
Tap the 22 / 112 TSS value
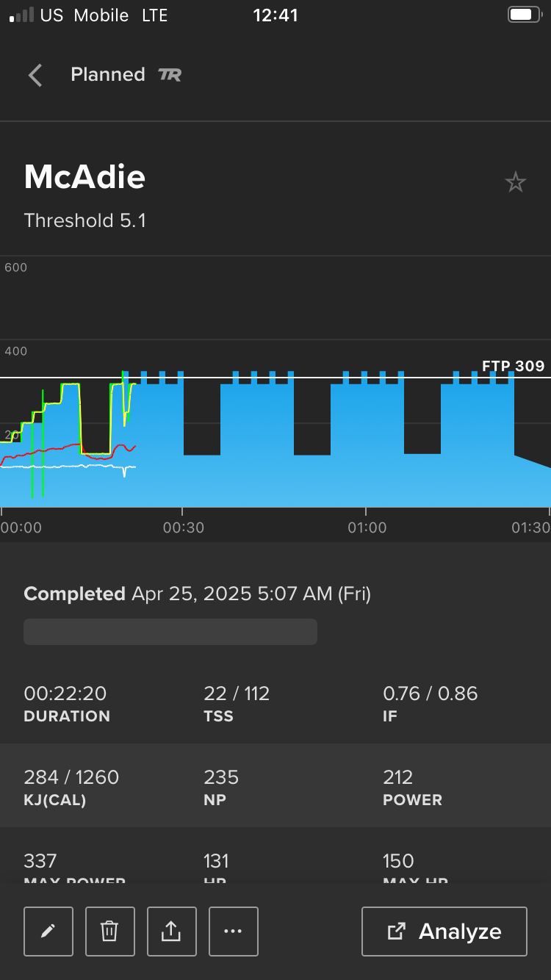point(237,693)
